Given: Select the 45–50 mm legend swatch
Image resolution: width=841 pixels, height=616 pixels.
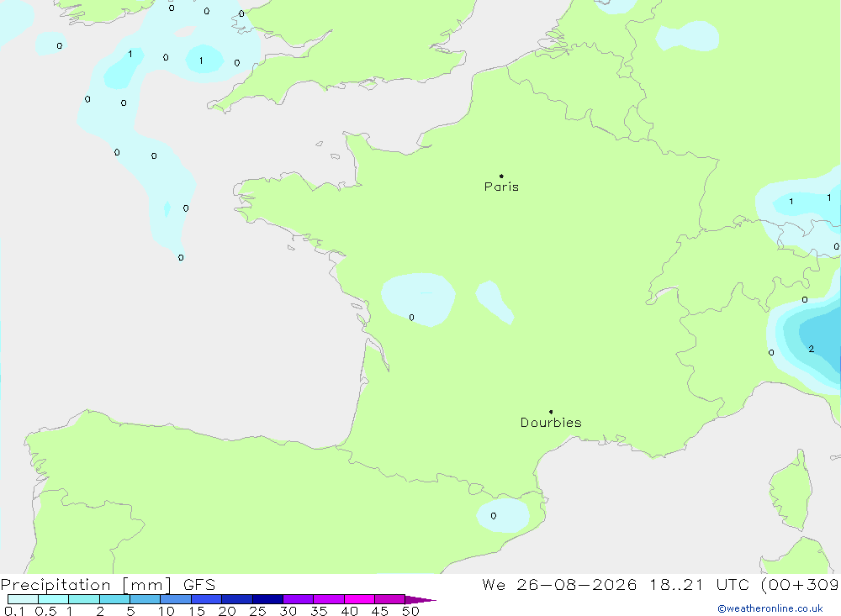Looking at the screenshot, I should coord(390,599).
